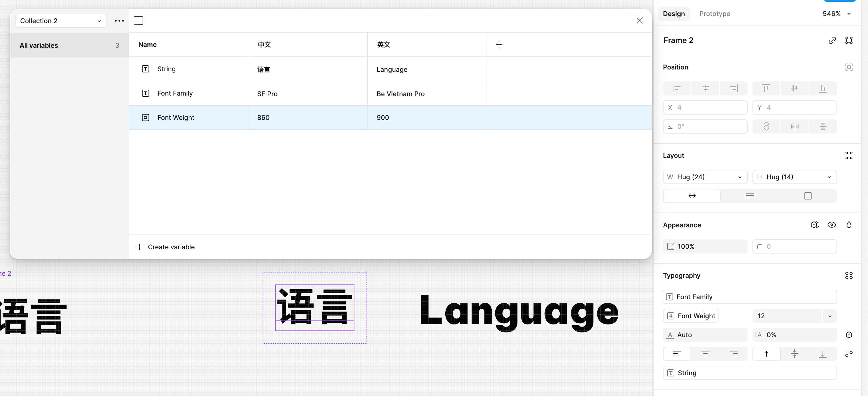Viewport: 868px width, 396px height.
Task: Set vertical text align top
Action: click(x=766, y=354)
